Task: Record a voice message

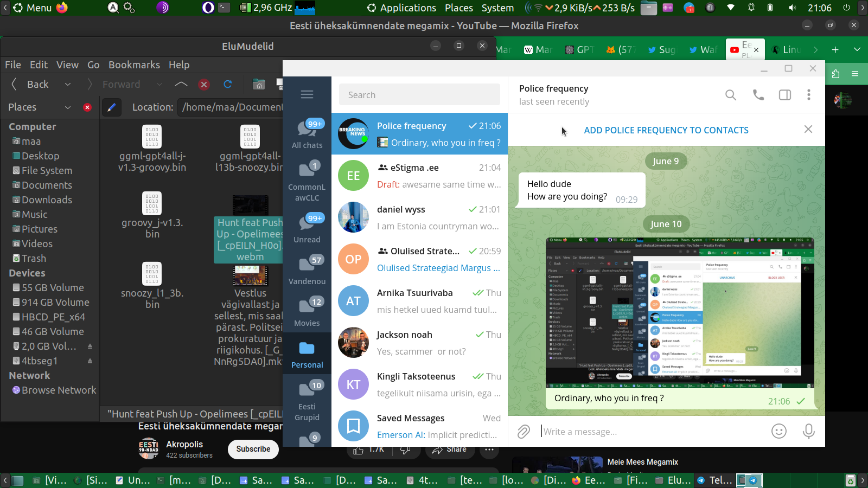Action: click(x=809, y=431)
